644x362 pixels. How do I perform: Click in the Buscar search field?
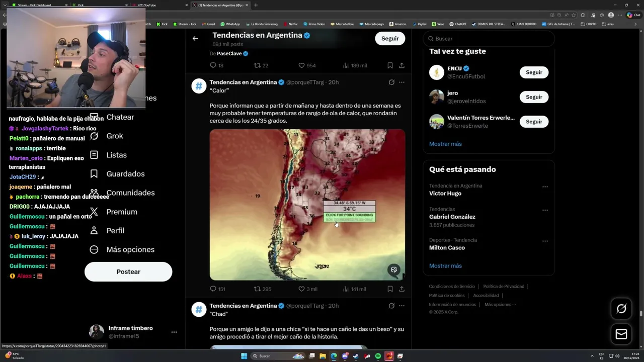pos(489,39)
